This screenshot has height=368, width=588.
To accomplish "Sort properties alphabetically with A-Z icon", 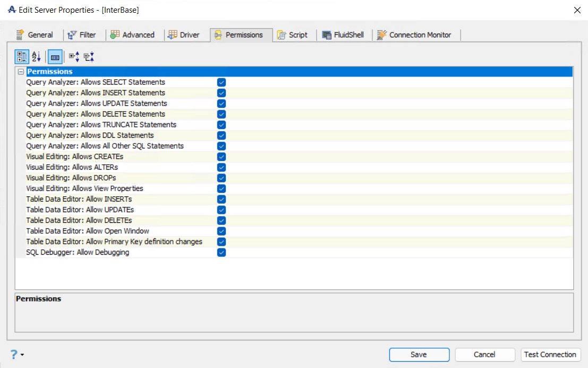I will tap(36, 57).
